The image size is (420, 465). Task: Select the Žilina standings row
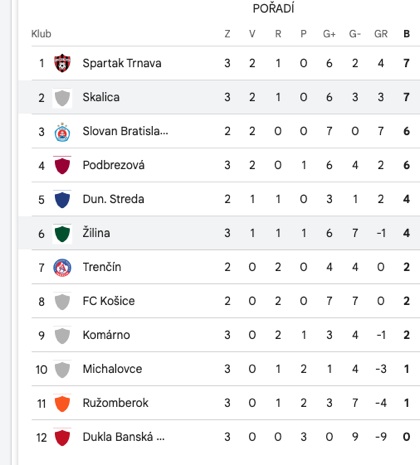219,233
